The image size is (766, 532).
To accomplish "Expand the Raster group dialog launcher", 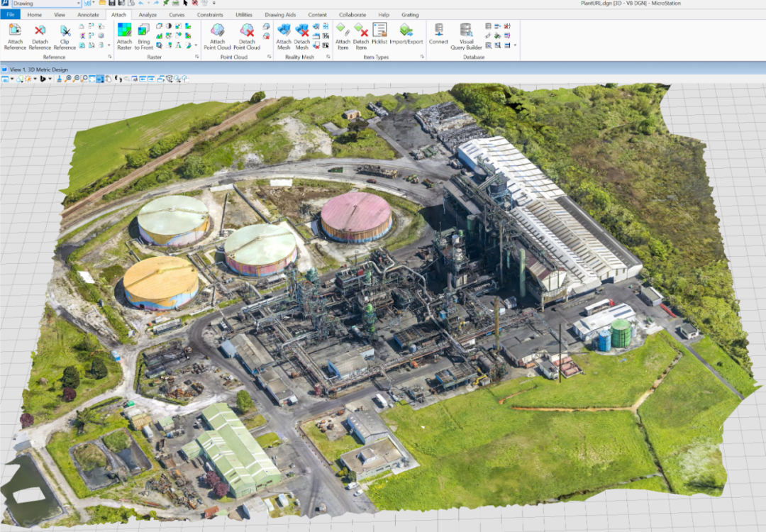I will [x=196, y=57].
